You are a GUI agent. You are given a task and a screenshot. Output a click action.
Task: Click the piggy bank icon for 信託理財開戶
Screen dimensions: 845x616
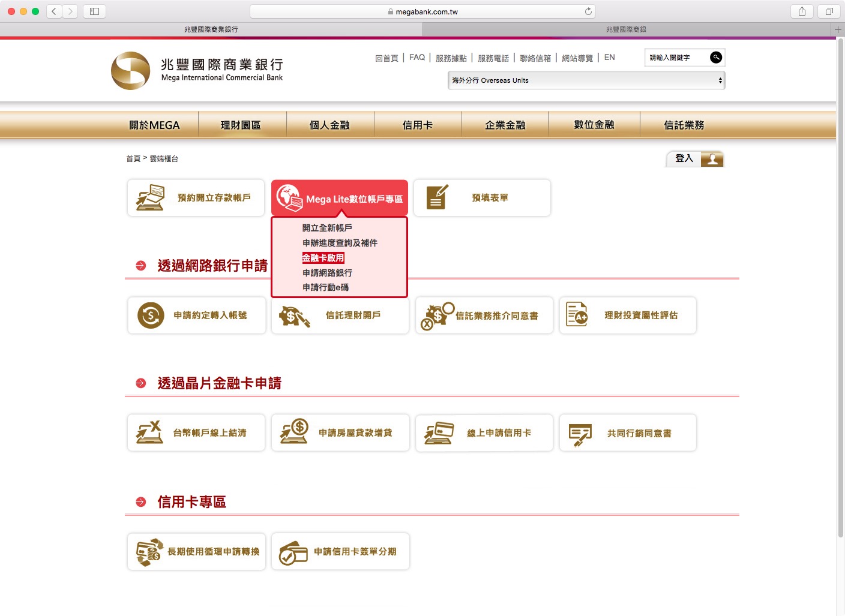tap(294, 315)
